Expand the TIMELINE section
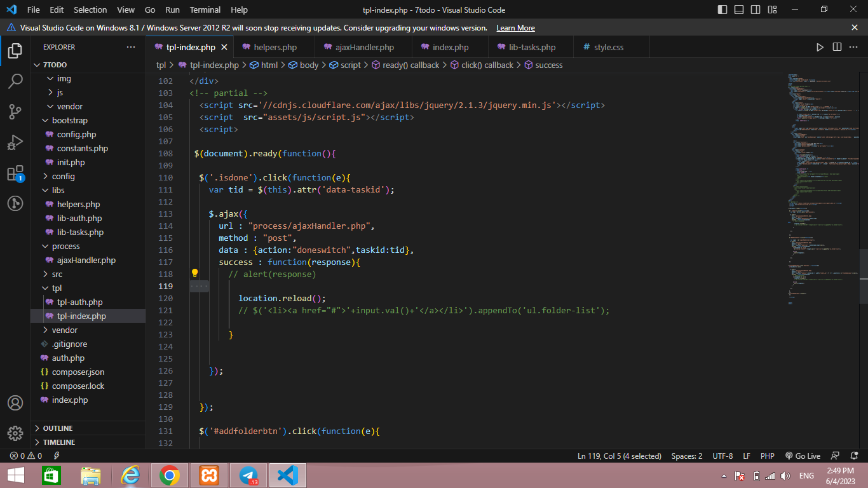868x488 pixels. click(x=88, y=442)
